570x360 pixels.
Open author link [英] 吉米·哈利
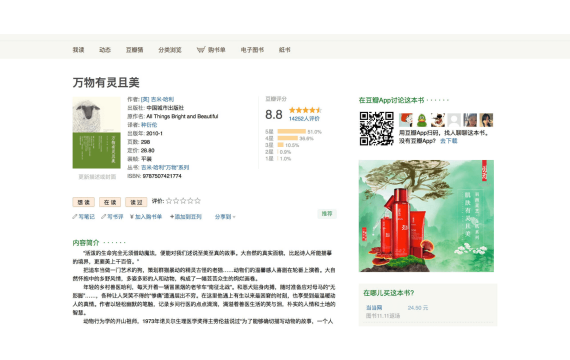(157, 99)
